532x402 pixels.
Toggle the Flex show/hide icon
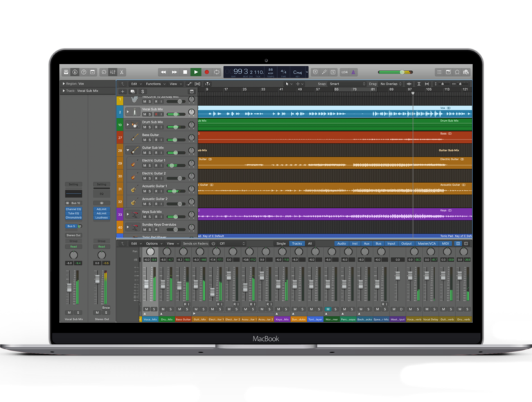(198, 84)
